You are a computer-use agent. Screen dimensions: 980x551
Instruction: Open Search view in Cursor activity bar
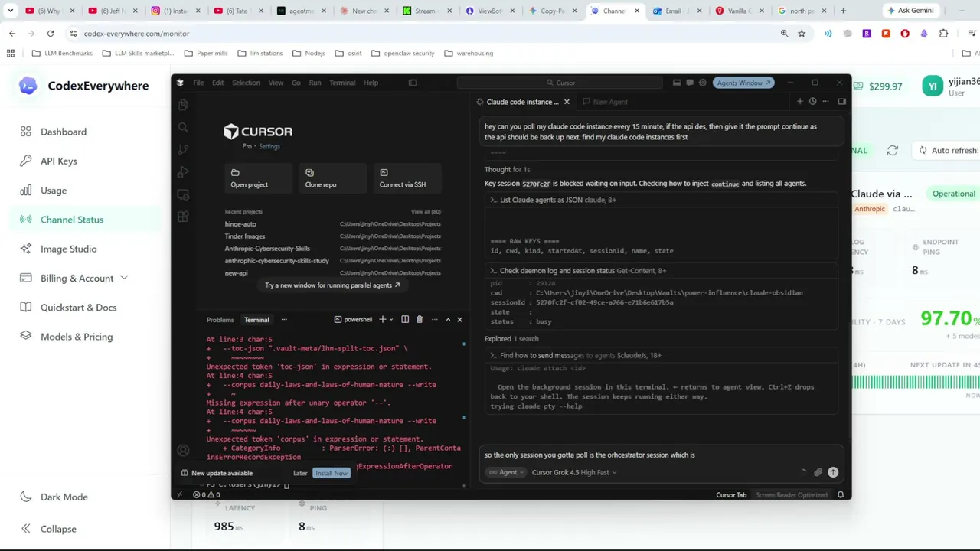point(183,127)
